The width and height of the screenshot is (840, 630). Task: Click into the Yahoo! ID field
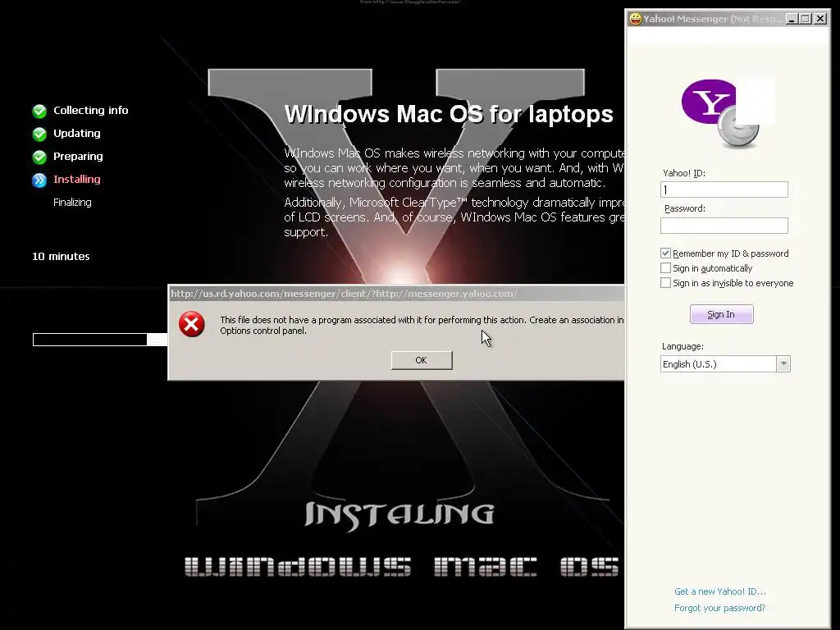(x=724, y=189)
